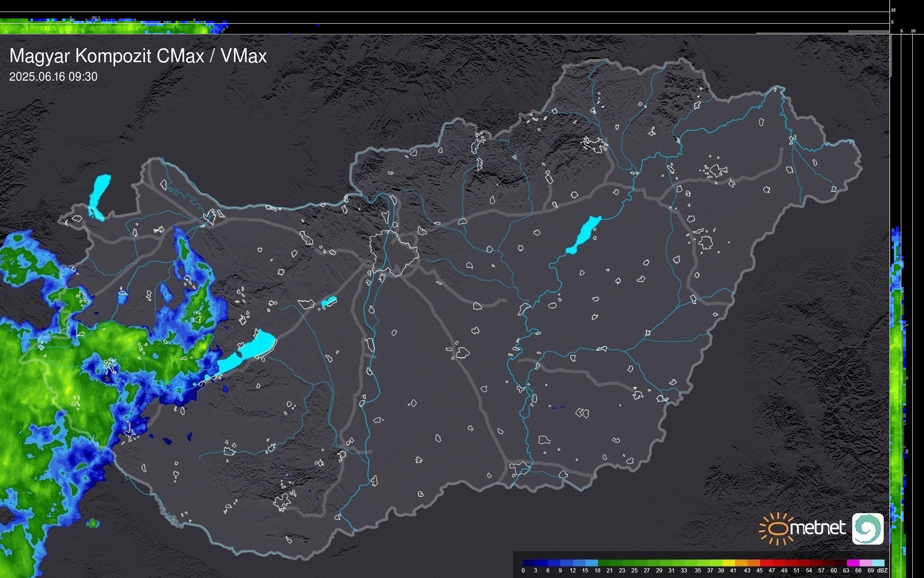Click the darkest navy 0 dBZ swatch
The height and width of the screenshot is (578, 924).
click(x=529, y=563)
